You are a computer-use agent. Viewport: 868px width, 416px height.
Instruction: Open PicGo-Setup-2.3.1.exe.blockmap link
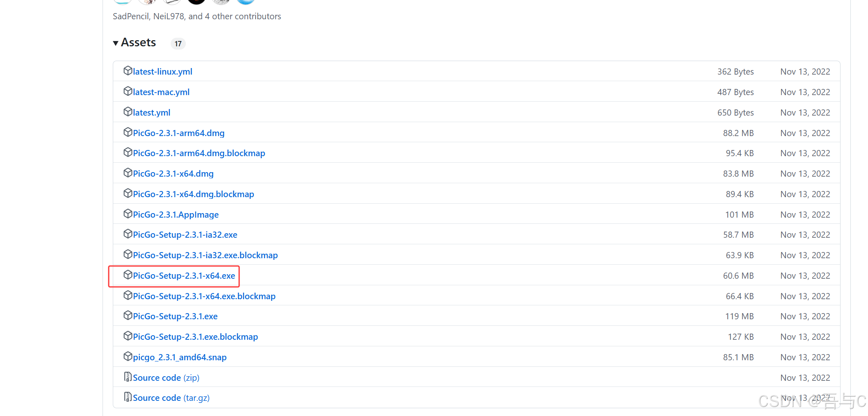click(195, 337)
